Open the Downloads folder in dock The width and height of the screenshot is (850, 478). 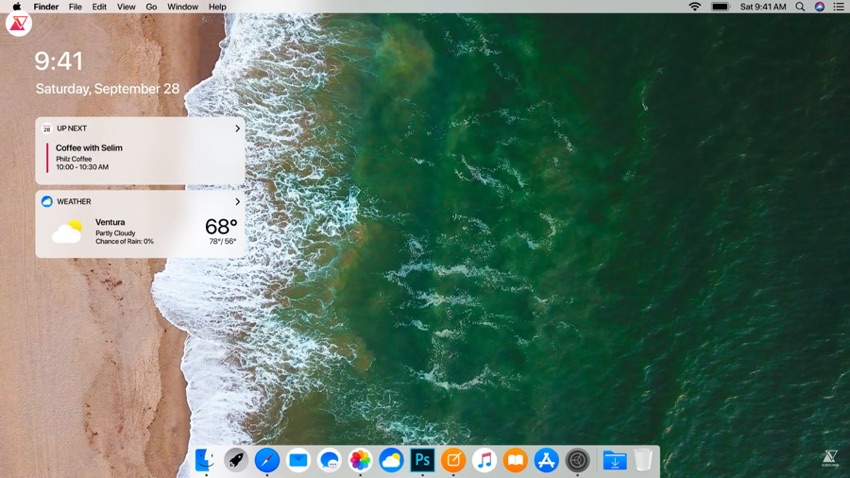coord(615,460)
